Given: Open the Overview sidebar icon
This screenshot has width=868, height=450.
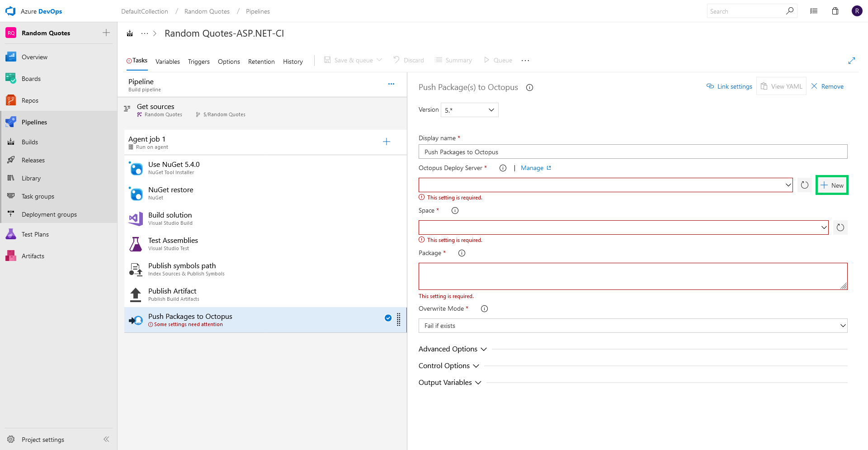Looking at the screenshot, I should point(11,57).
